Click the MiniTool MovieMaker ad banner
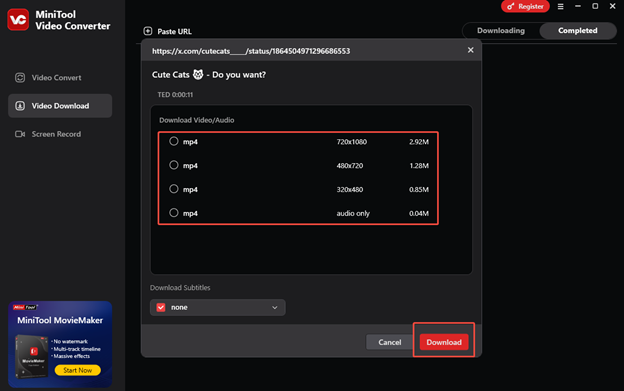The image size is (624, 391). pyautogui.click(x=60, y=344)
